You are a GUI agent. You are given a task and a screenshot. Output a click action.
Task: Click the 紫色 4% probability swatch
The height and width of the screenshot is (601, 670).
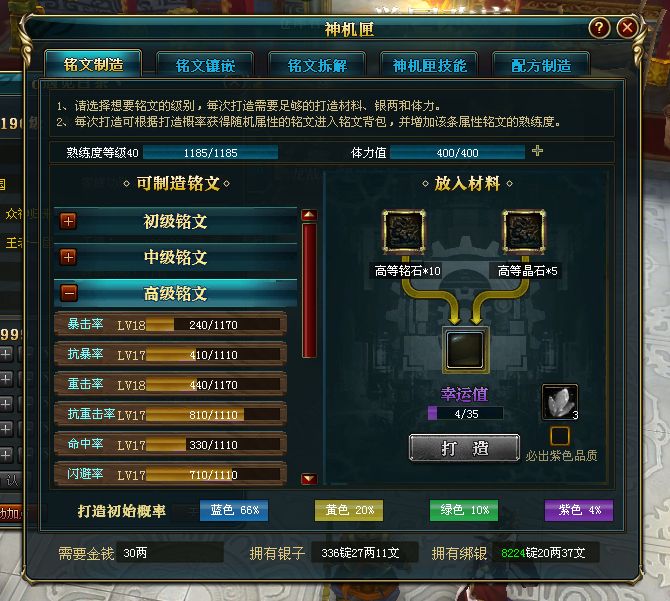(579, 510)
